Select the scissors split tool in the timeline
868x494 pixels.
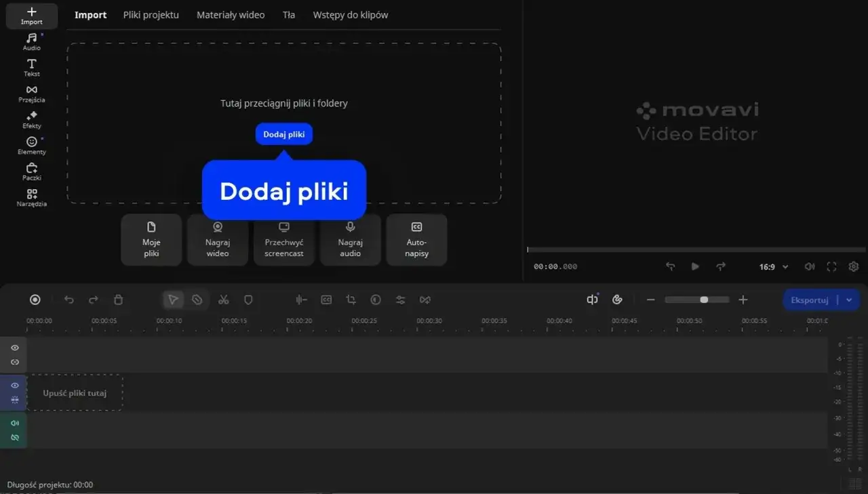click(223, 300)
